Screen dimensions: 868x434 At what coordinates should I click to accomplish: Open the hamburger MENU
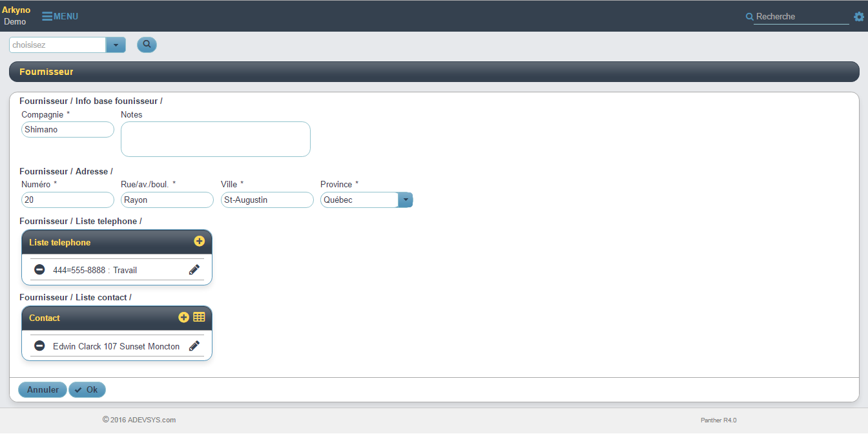(x=60, y=16)
